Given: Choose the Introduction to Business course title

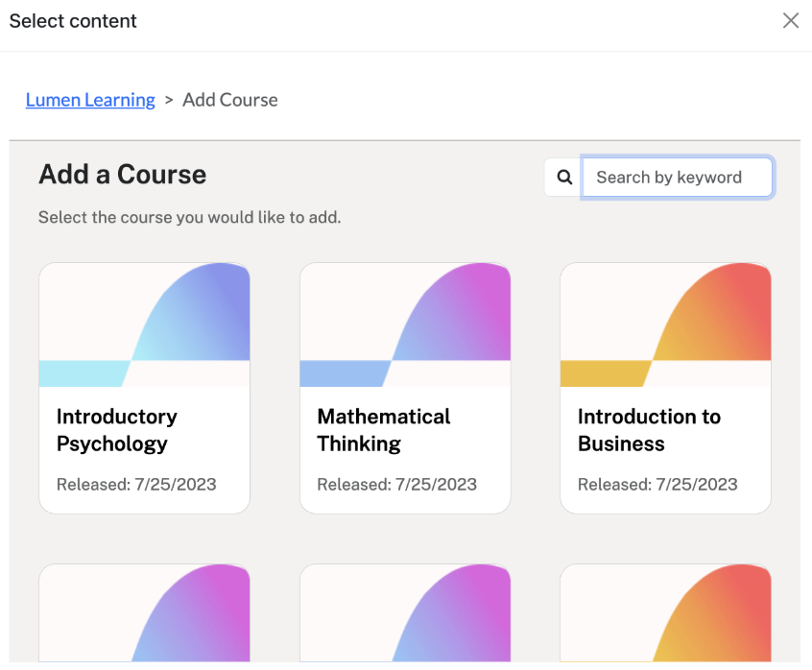Looking at the screenshot, I should 649,430.
